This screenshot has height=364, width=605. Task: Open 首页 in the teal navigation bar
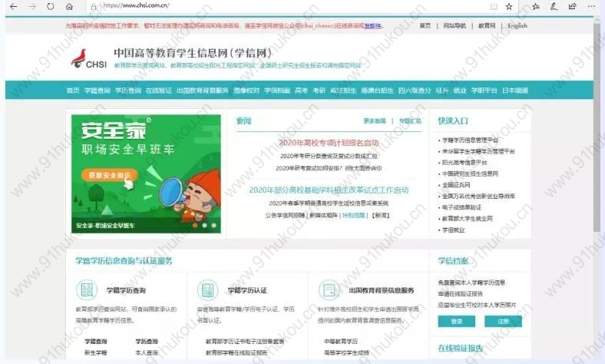[x=73, y=91]
